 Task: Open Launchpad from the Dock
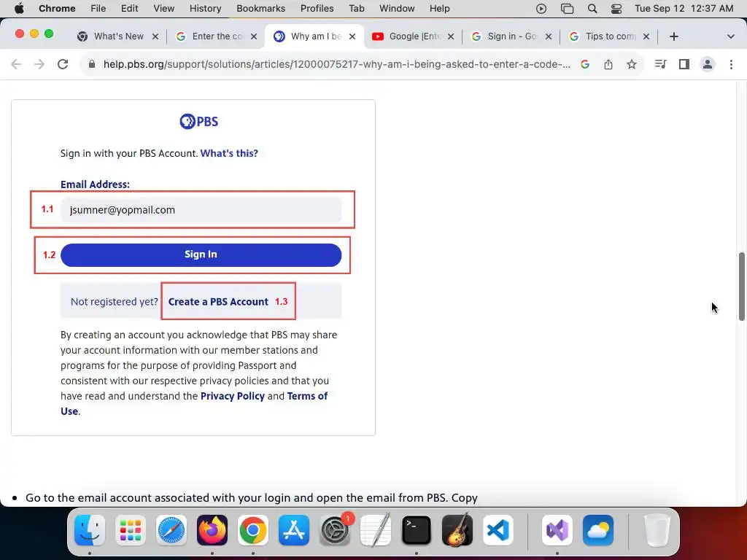tap(131, 530)
